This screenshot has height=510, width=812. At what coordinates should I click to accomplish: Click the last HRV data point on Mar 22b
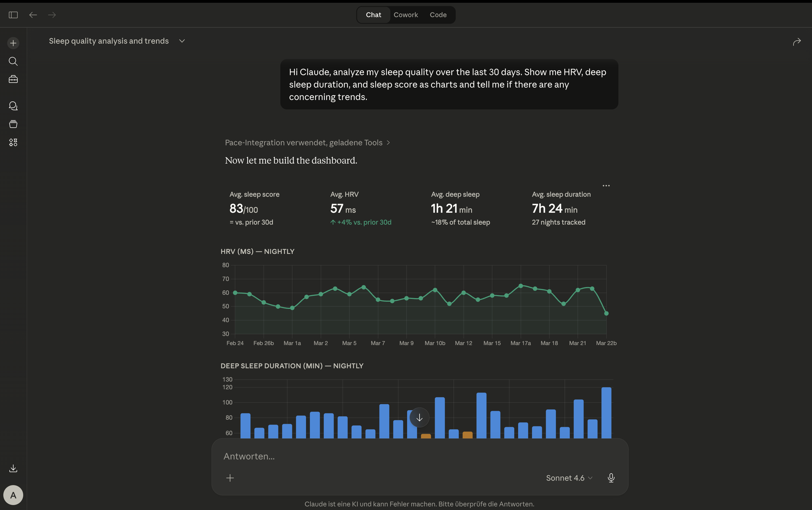point(606,313)
